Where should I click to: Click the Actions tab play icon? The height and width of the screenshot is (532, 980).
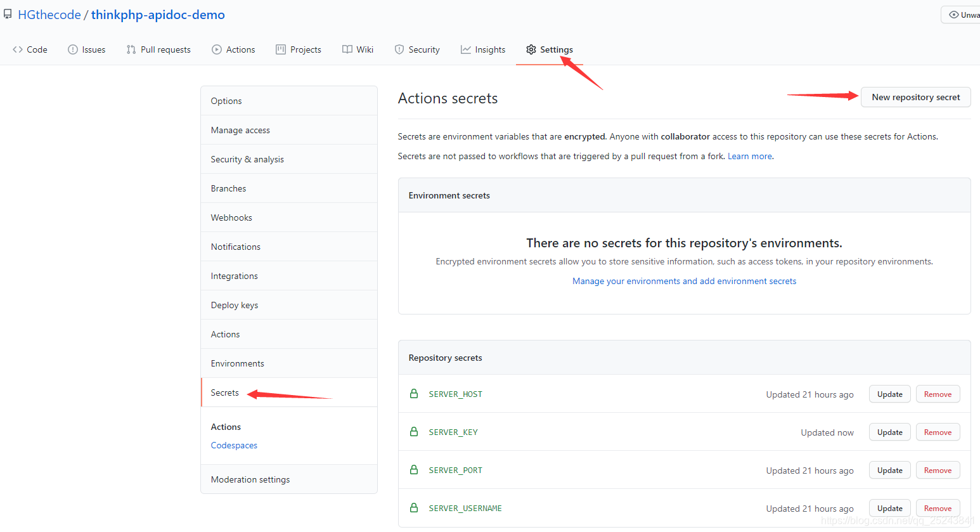[217, 49]
